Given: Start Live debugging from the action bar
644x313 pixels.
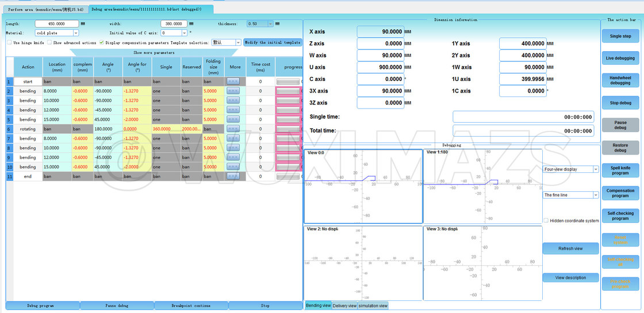Looking at the screenshot, I should coord(620,58).
